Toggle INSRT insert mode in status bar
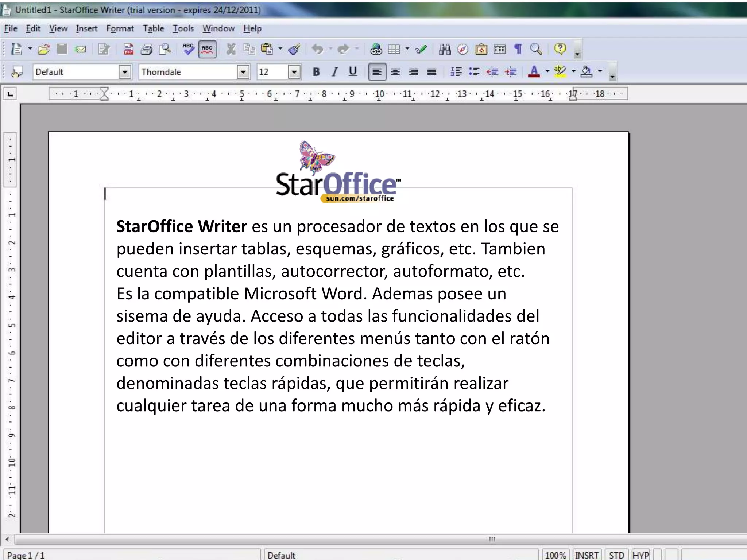 tap(587, 555)
